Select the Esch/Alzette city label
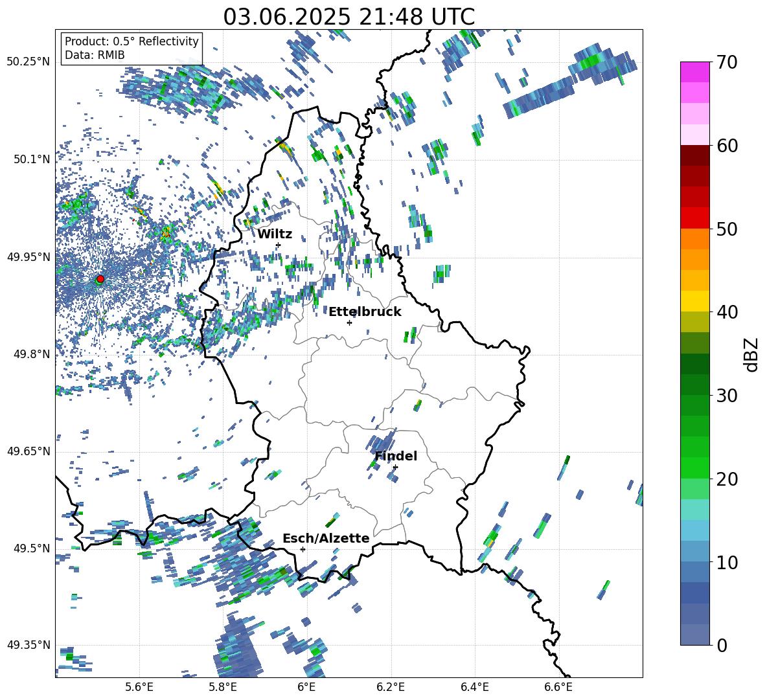 pos(326,538)
